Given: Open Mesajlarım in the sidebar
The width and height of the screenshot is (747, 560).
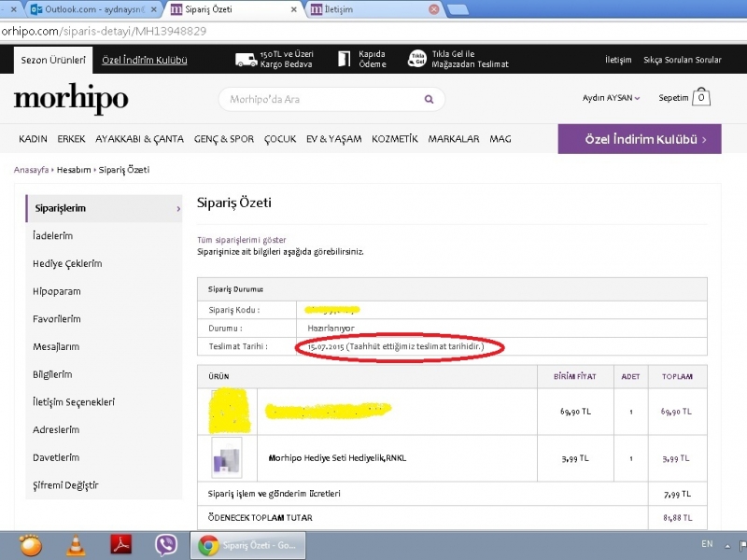Looking at the screenshot, I should point(56,346).
